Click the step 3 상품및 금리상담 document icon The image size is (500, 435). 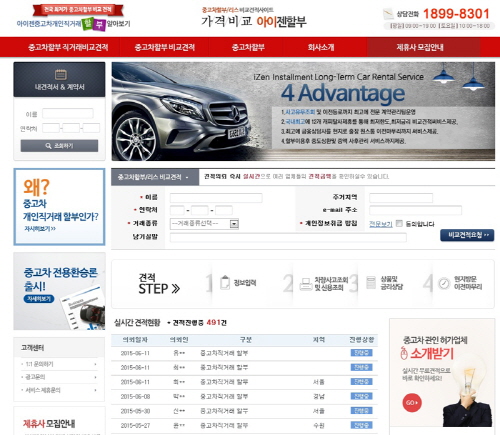[x=371, y=283]
